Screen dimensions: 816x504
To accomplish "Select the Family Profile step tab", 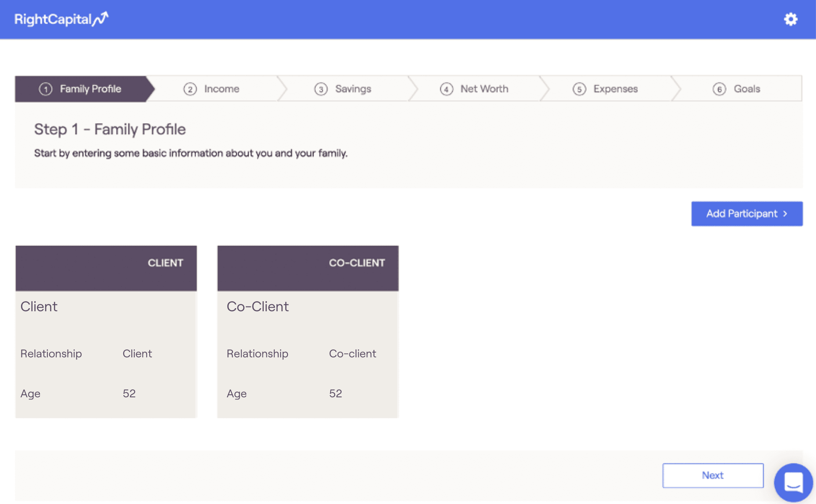I will click(85, 89).
